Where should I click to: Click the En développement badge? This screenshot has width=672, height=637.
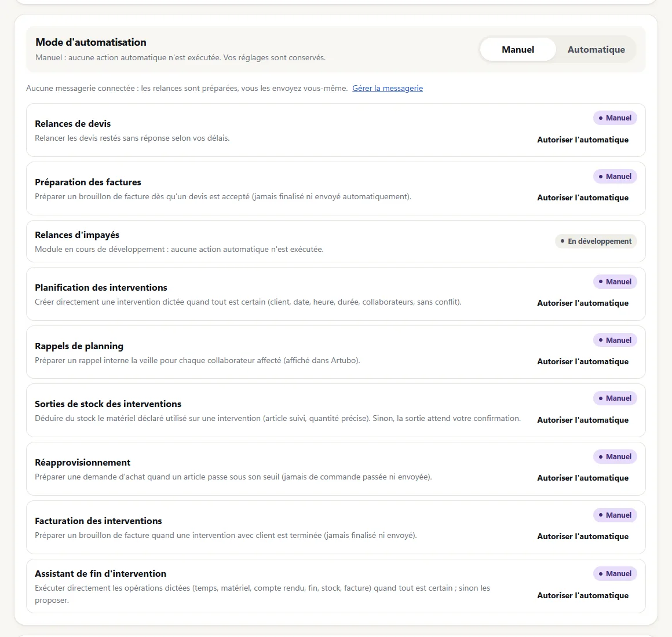tap(596, 241)
